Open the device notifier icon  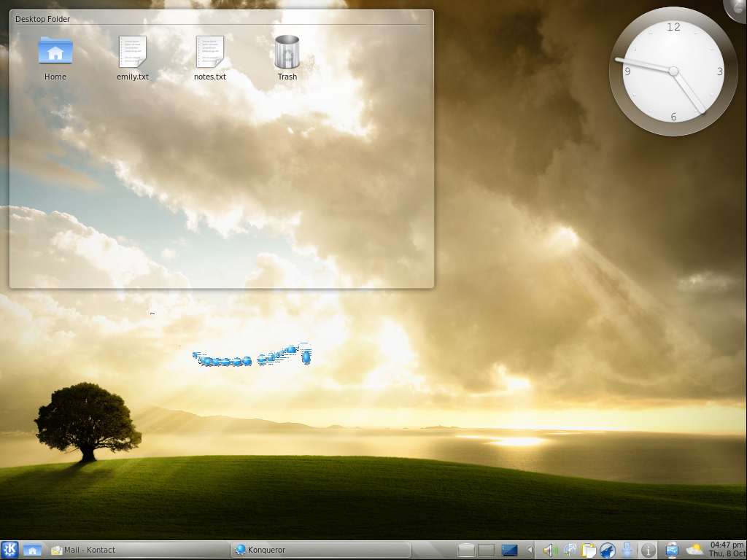coord(672,550)
